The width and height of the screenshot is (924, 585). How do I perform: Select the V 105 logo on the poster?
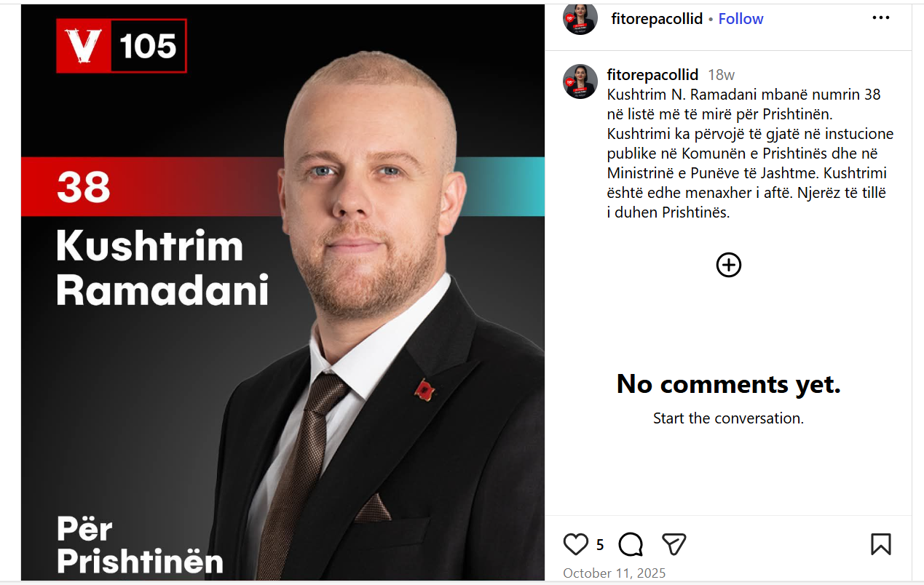[122, 46]
